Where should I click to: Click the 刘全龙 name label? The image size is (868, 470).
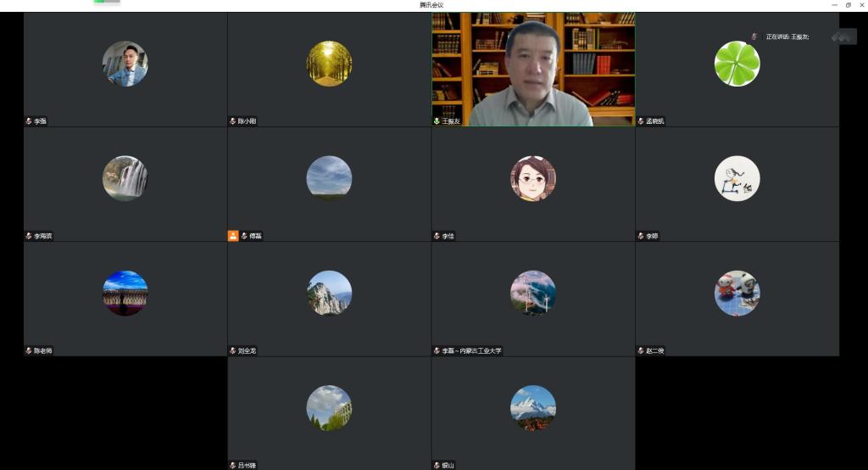point(249,350)
